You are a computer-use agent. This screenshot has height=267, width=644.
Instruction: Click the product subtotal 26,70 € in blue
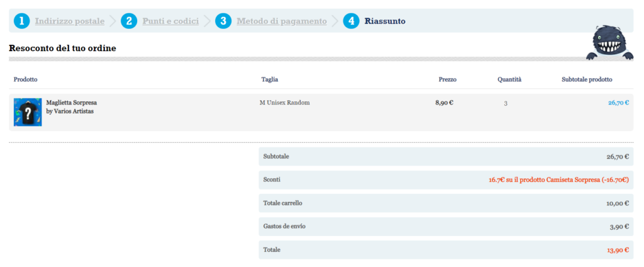point(618,103)
